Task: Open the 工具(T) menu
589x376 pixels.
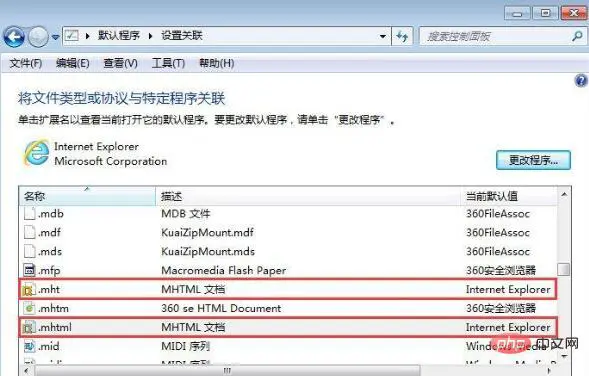Action: pyautogui.click(x=168, y=63)
